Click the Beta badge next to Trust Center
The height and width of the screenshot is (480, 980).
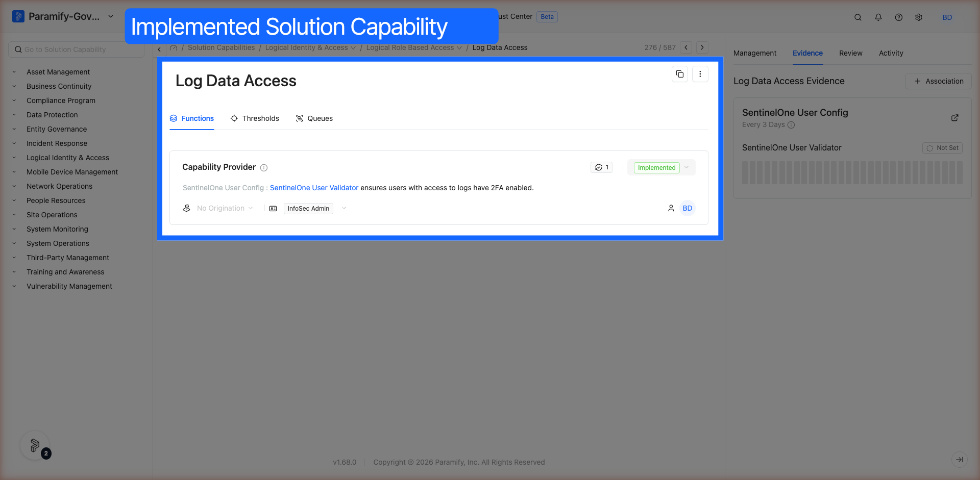tap(547, 17)
